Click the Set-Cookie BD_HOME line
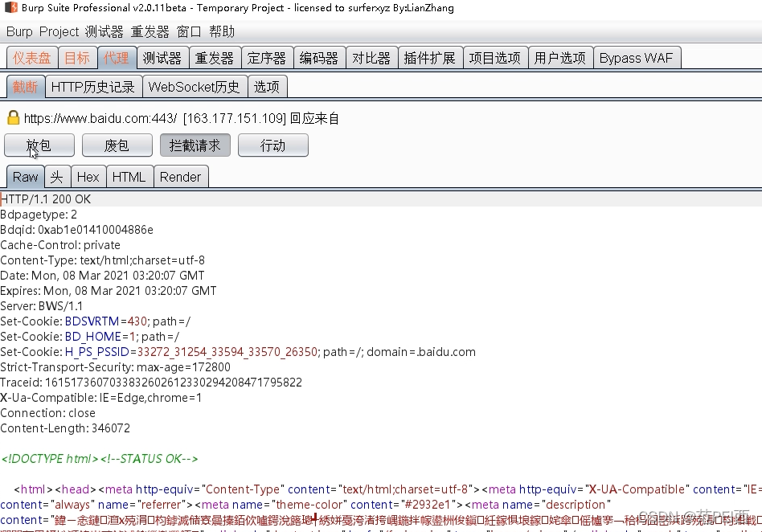 [90, 336]
